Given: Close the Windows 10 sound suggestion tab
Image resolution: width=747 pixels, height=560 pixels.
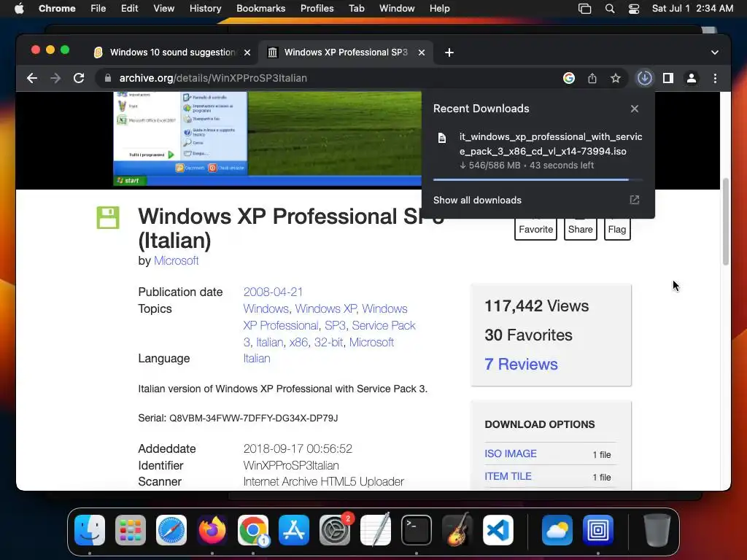Looking at the screenshot, I should (x=247, y=52).
